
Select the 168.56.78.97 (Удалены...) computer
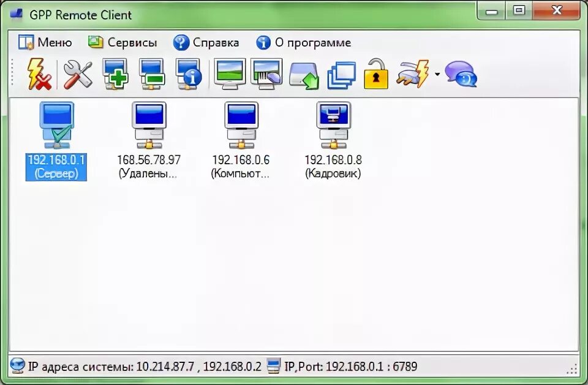pyautogui.click(x=148, y=142)
